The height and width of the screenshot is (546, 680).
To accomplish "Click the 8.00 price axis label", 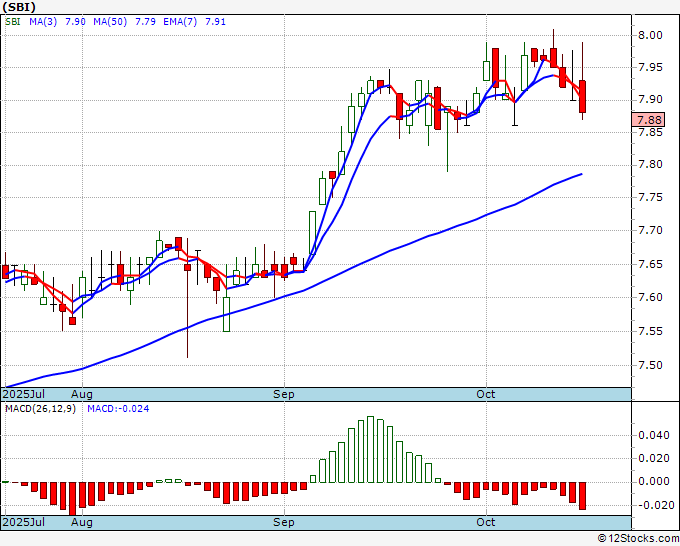I will coord(650,35).
